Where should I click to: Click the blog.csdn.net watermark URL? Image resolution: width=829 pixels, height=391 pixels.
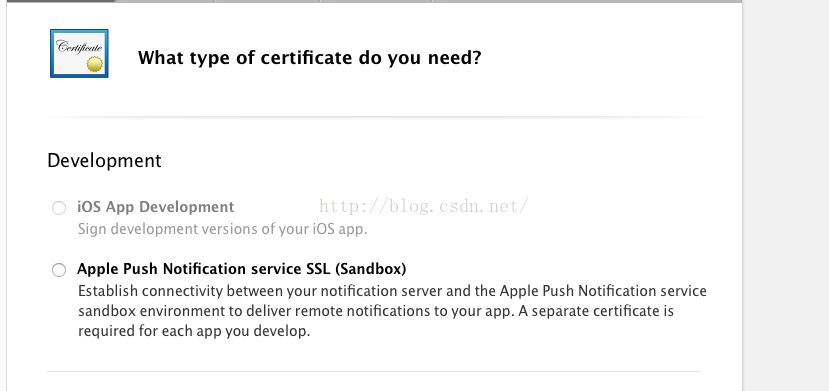[423, 206]
